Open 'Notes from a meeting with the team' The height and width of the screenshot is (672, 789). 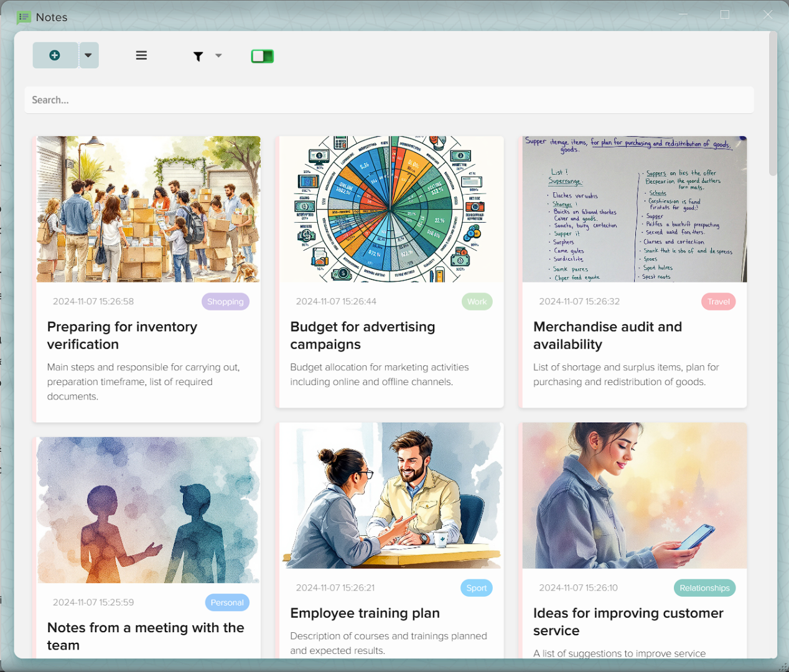146,637
